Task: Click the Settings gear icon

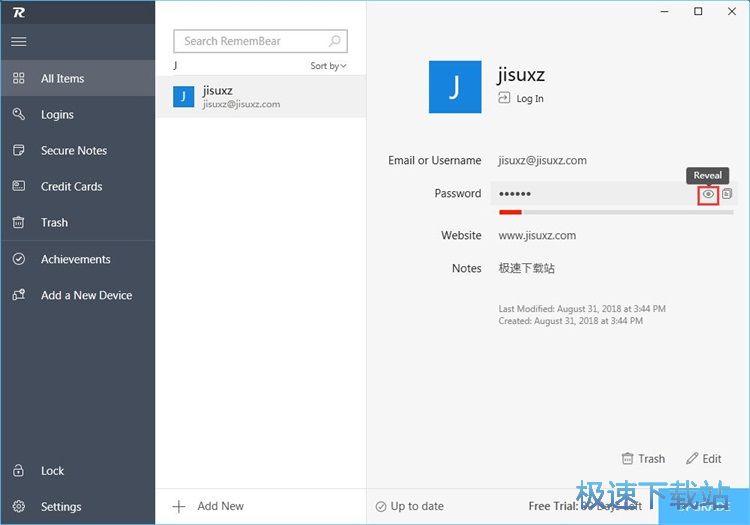Action: tap(19, 506)
